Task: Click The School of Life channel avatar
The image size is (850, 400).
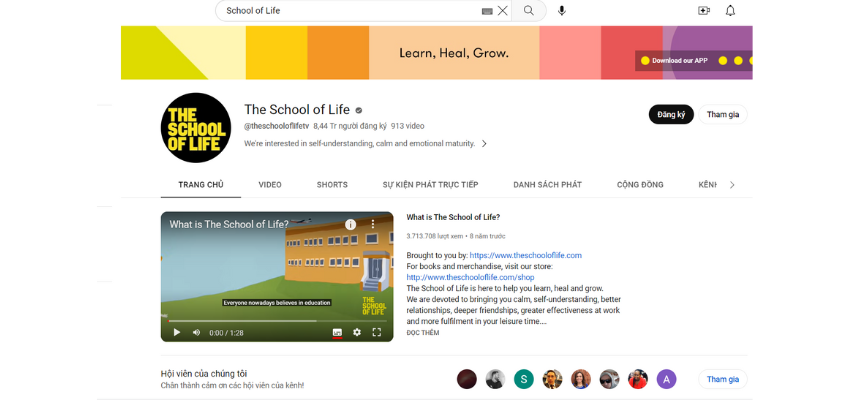Action: (196, 128)
